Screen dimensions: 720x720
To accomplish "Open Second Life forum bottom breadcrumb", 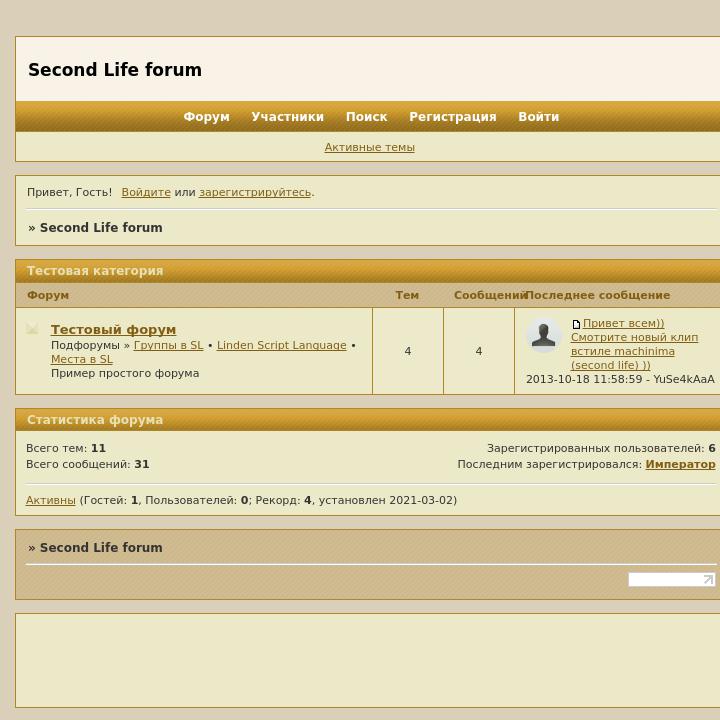I will (x=101, y=547).
